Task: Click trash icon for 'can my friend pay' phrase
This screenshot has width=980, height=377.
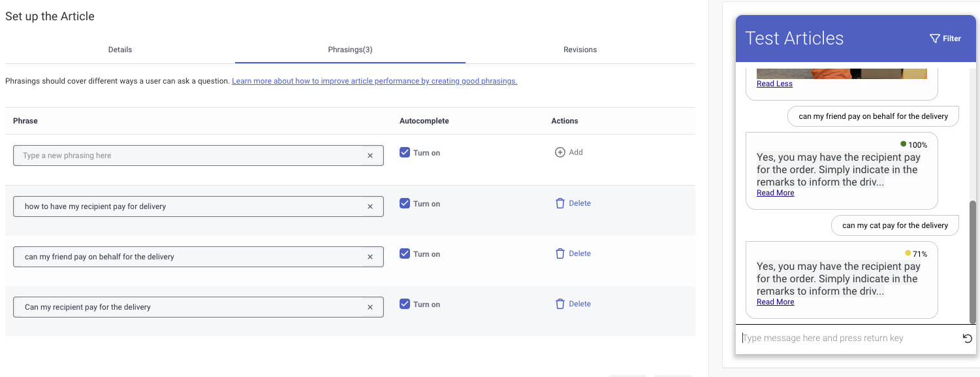Action: (560, 254)
